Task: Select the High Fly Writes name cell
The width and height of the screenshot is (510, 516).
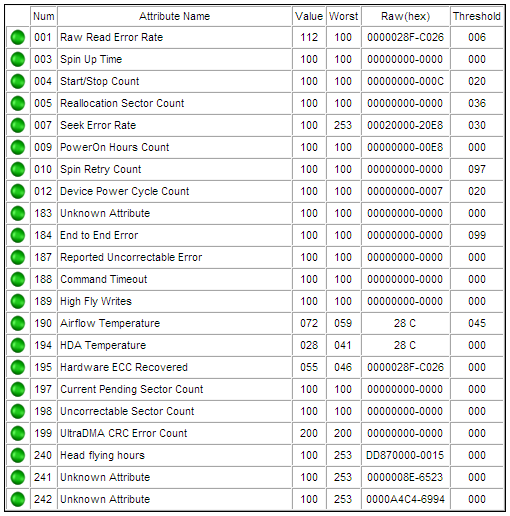Action: click(174, 301)
